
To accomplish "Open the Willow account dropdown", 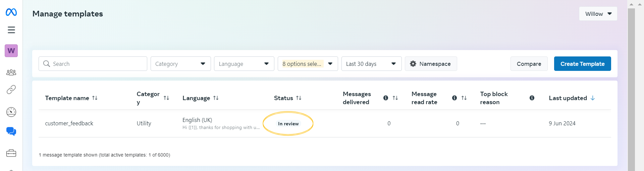I will click(x=598, y=14).
